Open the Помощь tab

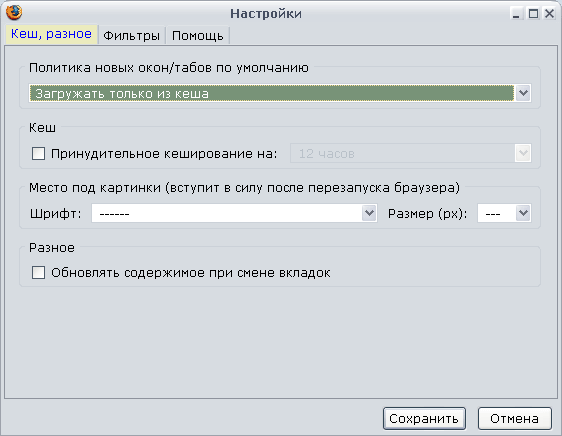click(197, 35)
